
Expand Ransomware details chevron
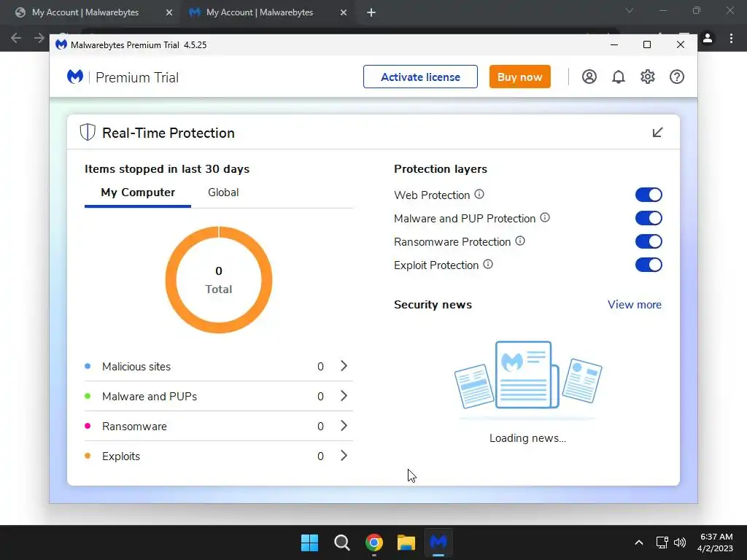344,426
